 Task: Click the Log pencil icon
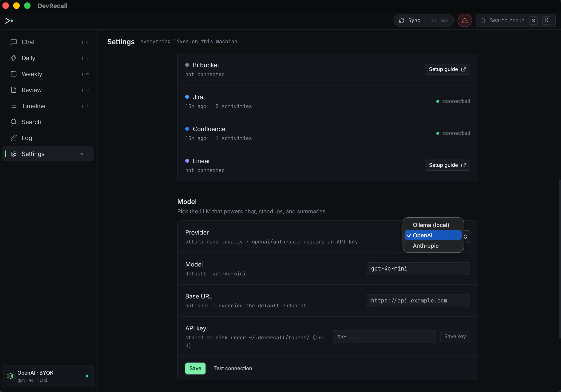14,138
